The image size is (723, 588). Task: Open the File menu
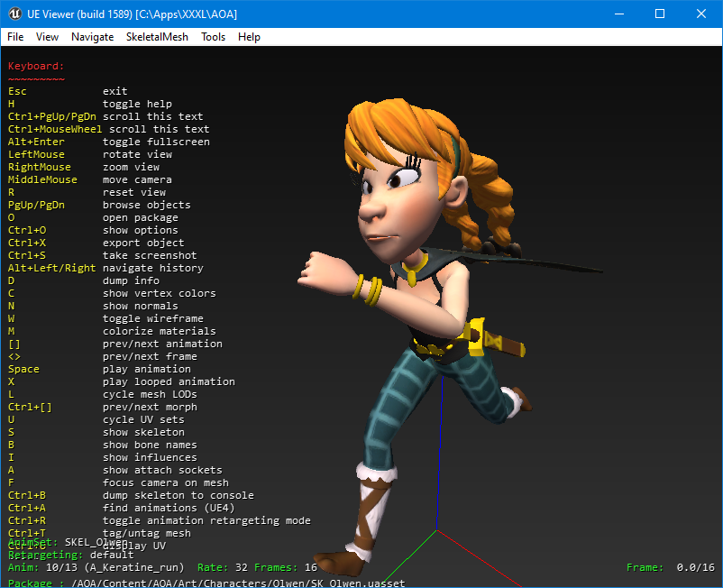15,37
